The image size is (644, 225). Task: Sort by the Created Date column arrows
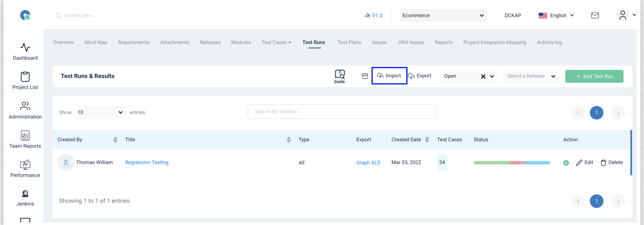click(427, 140)
